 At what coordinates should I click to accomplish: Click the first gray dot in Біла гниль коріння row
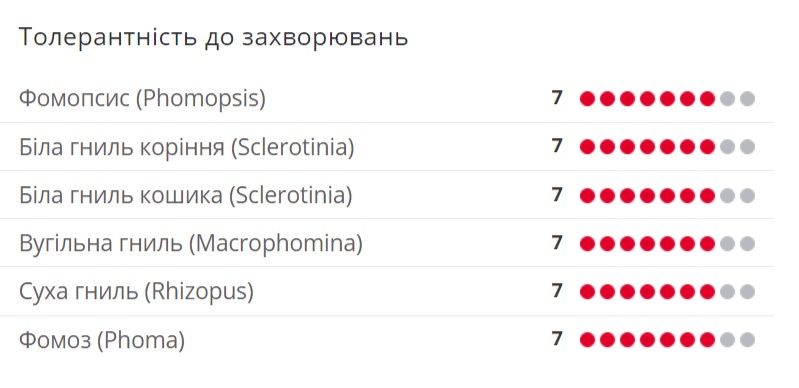pyautogui.click(x=727, y=147)
